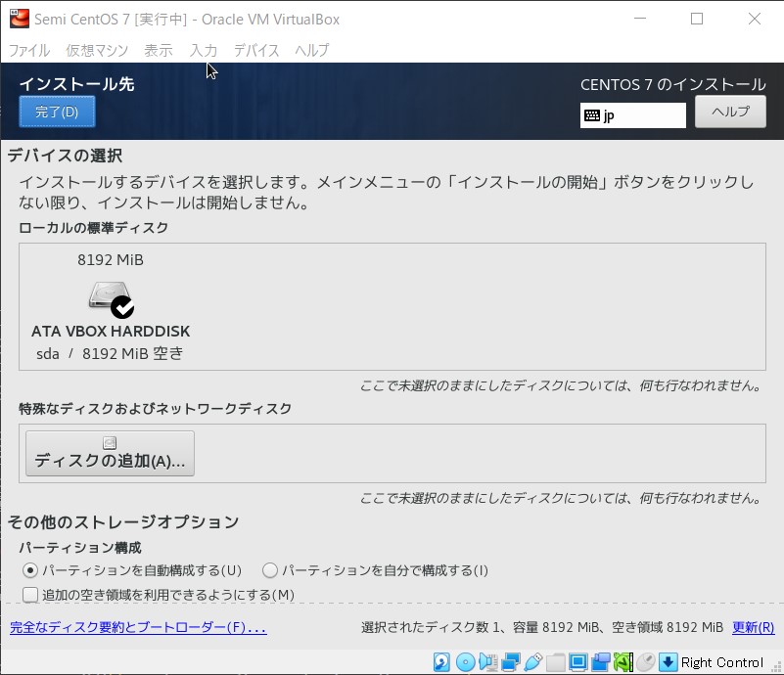Click the optical disc icon in status bar

[466, 662]
